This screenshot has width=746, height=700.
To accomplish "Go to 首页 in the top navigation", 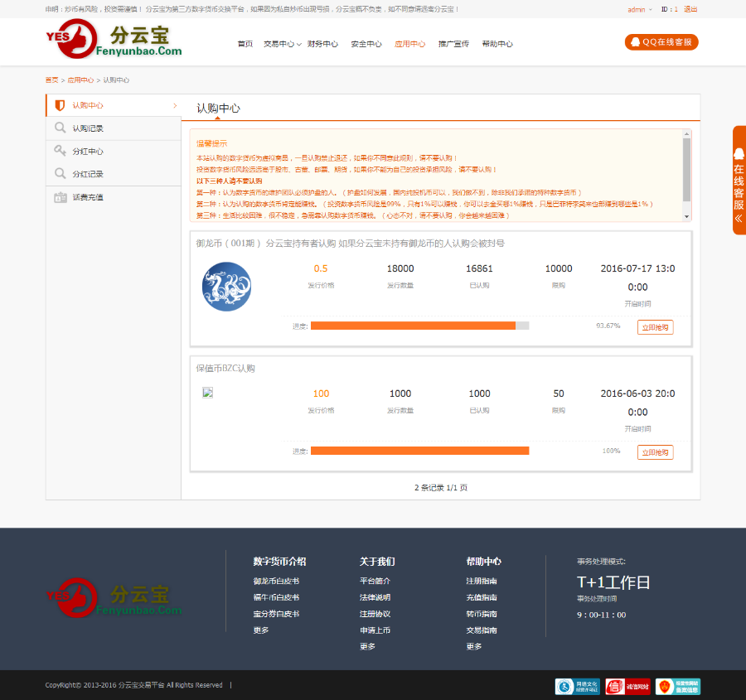I will 245,44.
